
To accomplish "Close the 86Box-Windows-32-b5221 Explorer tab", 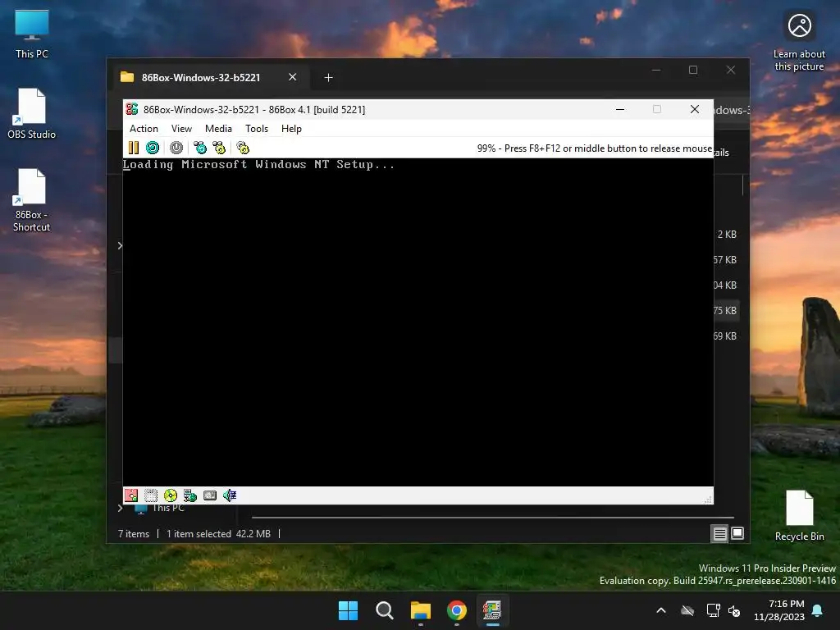I will pos(293,77).
